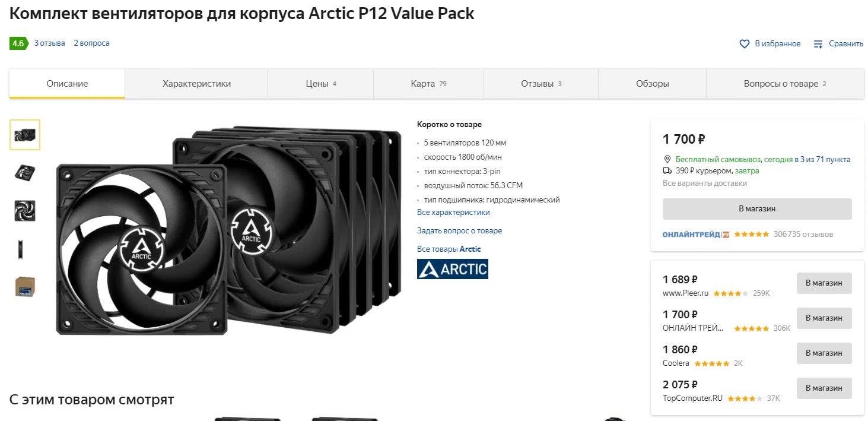Expand Все характеристики link
This screenshot has width=868, height=421.
pos(453,212)
